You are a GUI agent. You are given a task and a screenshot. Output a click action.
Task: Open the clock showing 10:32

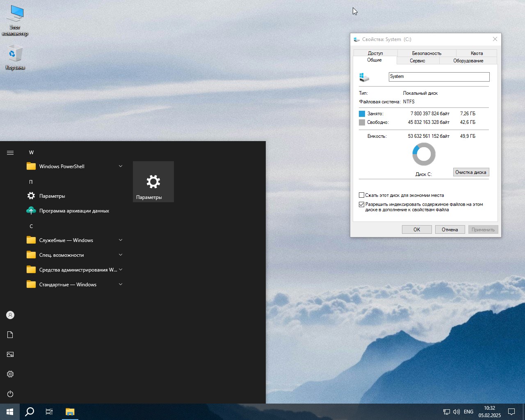coord(489,412)
